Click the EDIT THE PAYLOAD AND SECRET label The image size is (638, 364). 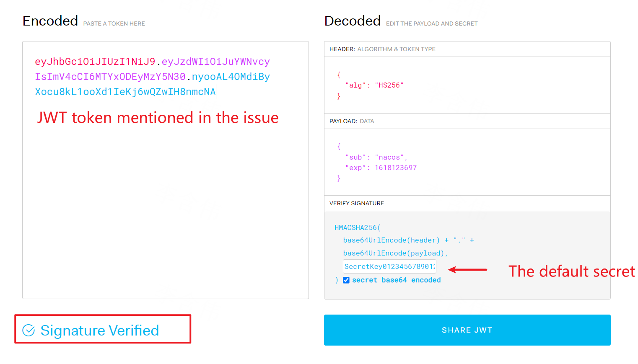(x=431, y=23)
